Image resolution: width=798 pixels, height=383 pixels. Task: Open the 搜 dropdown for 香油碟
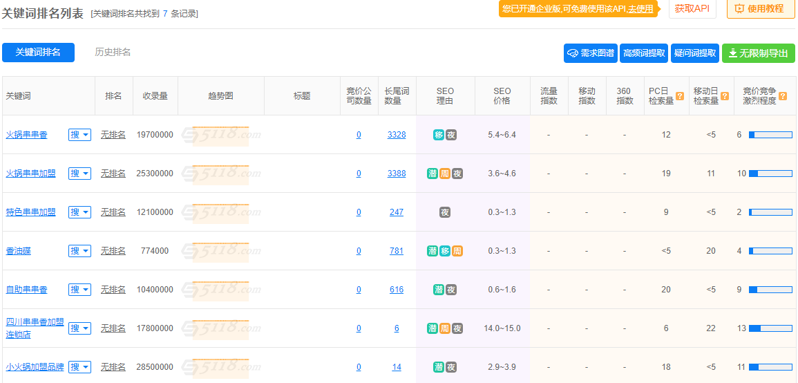point(80,251)
